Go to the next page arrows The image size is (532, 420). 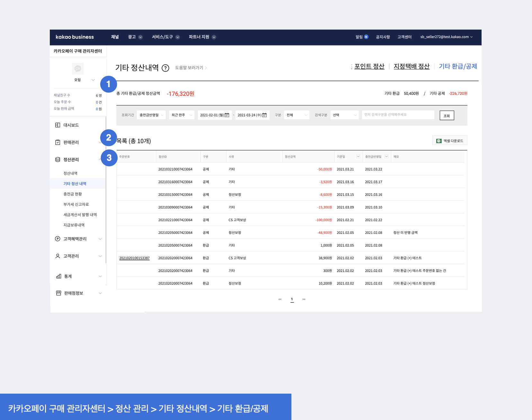(x=304, y=299)
